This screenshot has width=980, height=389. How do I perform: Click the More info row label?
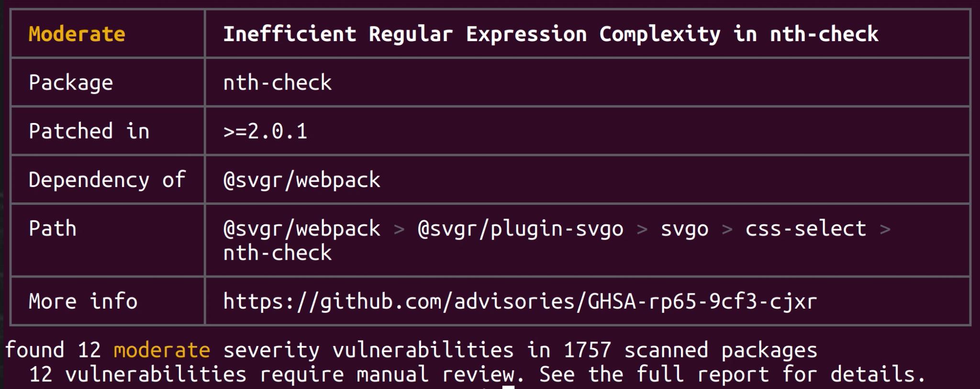coord(83,301)
